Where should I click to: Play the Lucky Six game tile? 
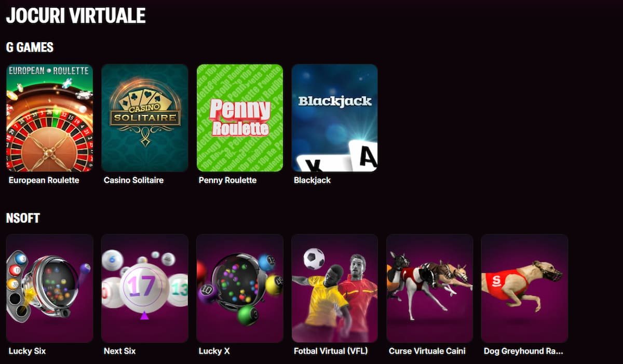(x=50, y=288)
